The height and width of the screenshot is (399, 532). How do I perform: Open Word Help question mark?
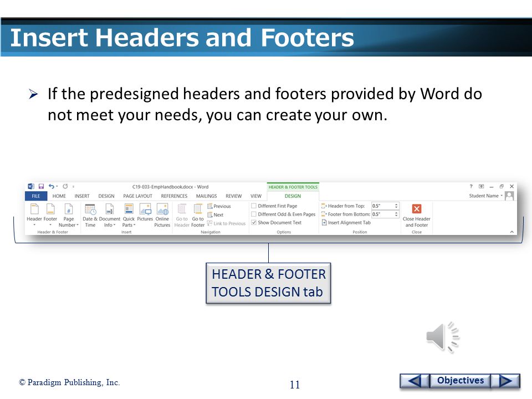(x=471, y=186)
